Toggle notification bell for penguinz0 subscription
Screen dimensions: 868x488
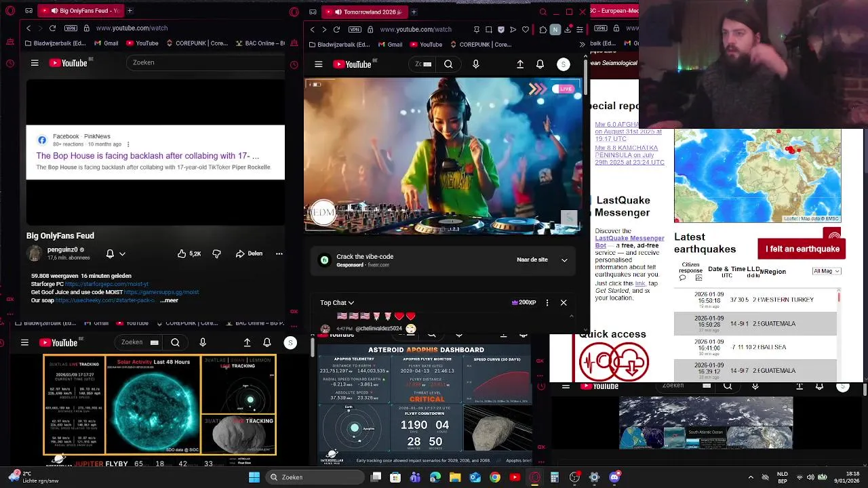pyautogui.click(x=110, y=253)
